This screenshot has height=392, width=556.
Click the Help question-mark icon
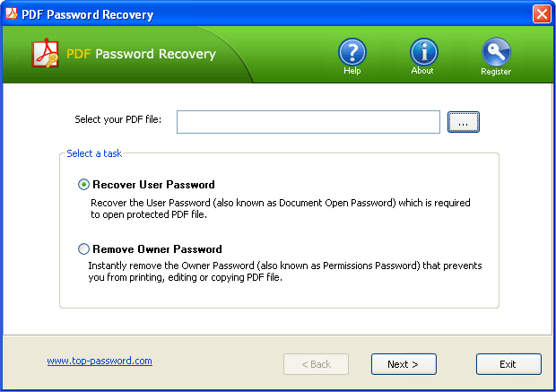click(x=352, y=51)
